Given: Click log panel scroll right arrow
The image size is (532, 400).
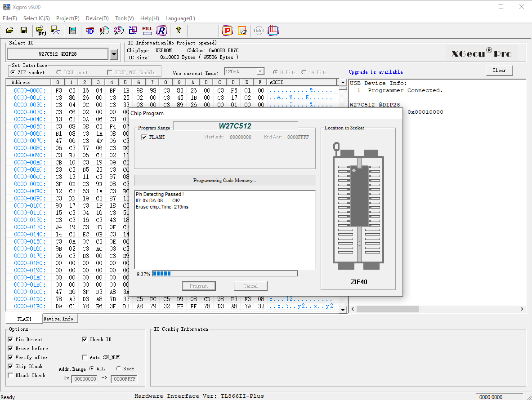Looking at the screenshot, I should [522, 309].
